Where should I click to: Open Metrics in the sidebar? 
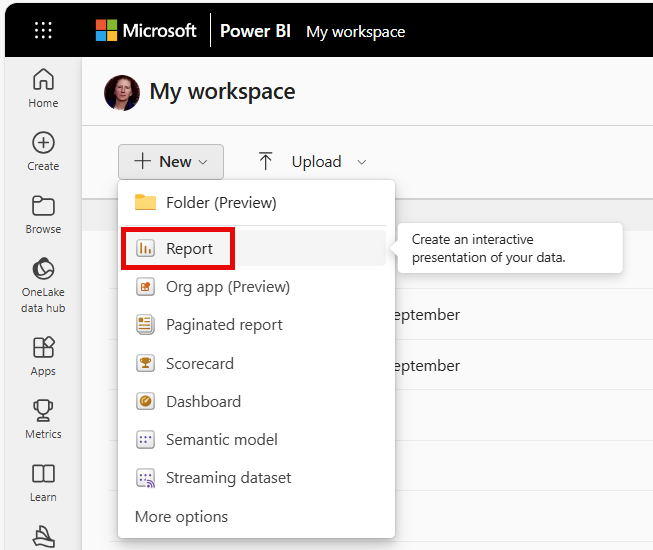point(43,419)
